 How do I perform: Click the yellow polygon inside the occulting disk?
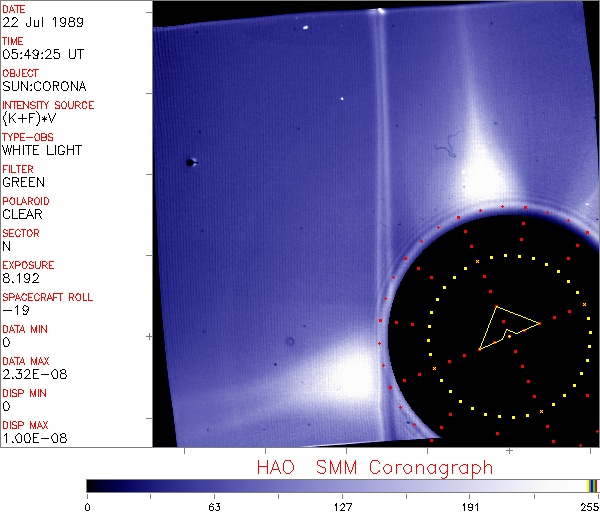509,328
